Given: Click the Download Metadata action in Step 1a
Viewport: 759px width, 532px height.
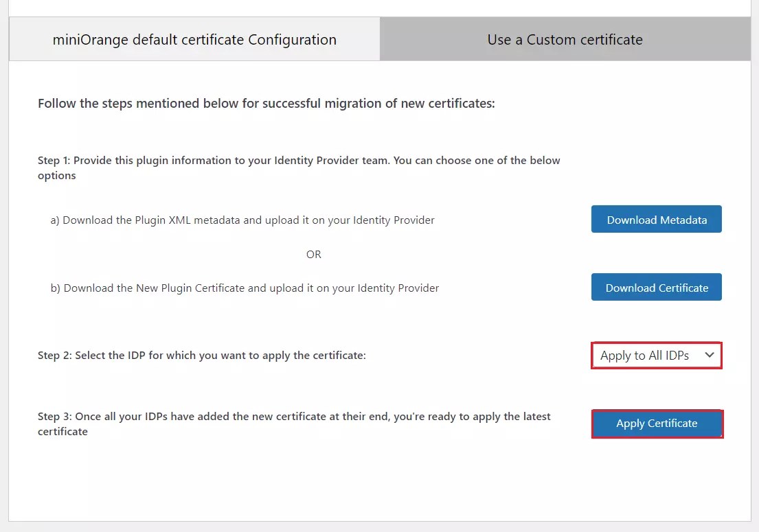Looking at the screenshot, I should (656, 219).
